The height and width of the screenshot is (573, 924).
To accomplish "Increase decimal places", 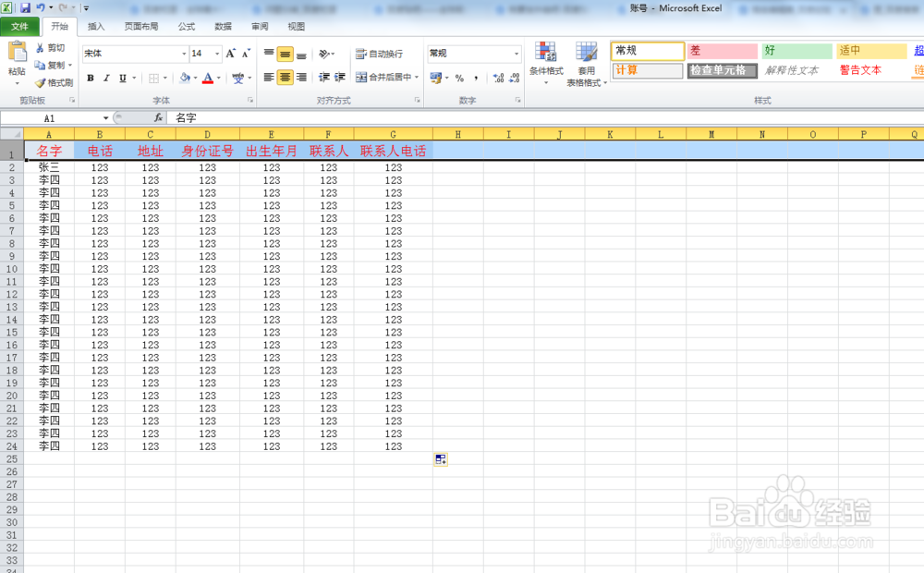I will [x=499, y=78].
